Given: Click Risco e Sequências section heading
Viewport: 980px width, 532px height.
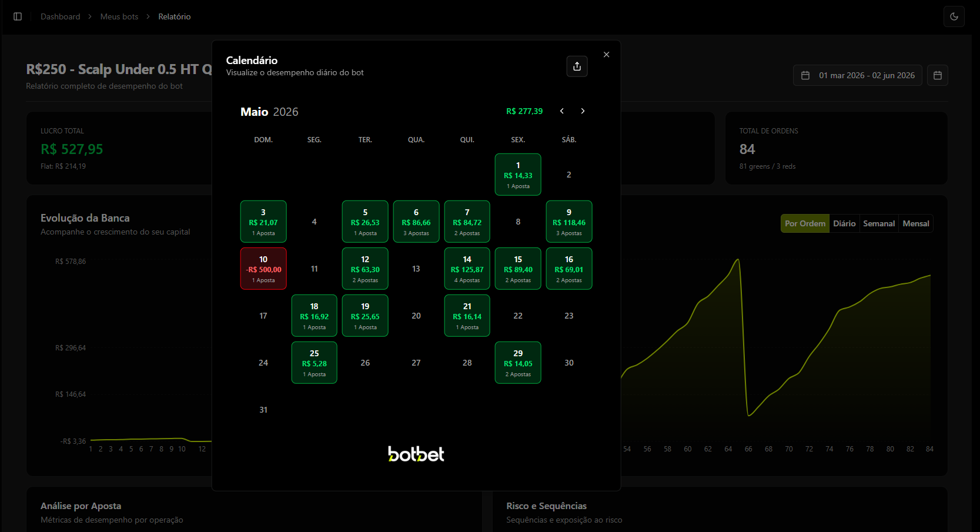Looking at the screenshot, I should (547, 506).
